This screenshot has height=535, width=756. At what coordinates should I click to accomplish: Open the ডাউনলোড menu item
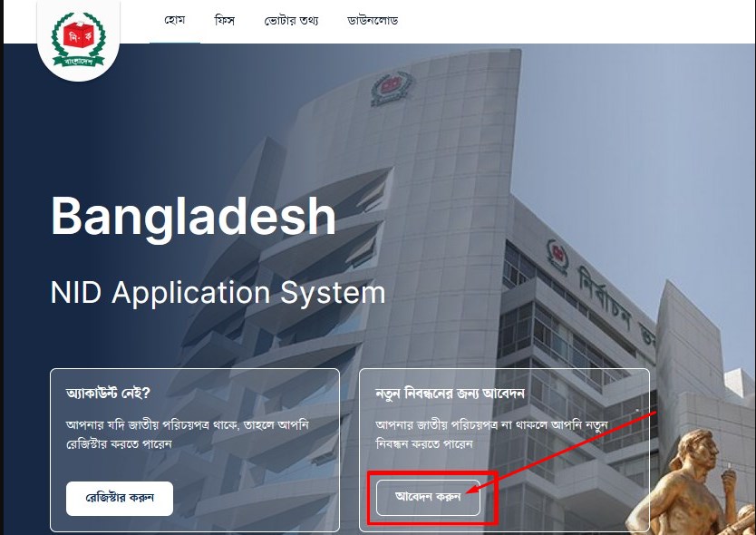tap(373, 20)
